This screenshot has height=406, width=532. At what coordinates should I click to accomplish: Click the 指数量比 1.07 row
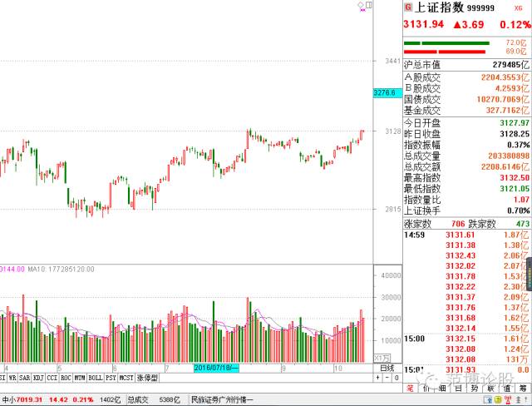tap(466, 200)
